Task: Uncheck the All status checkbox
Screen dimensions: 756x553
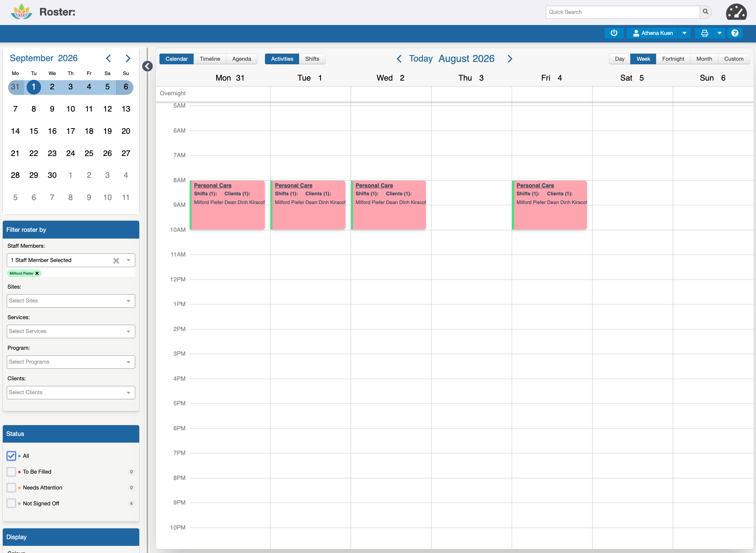Action: (x=12, y=456)
